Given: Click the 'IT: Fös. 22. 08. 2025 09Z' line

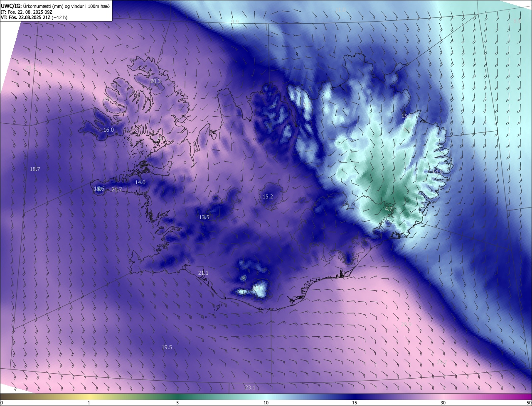Looking at the screenshot, I should coord(26,12).
